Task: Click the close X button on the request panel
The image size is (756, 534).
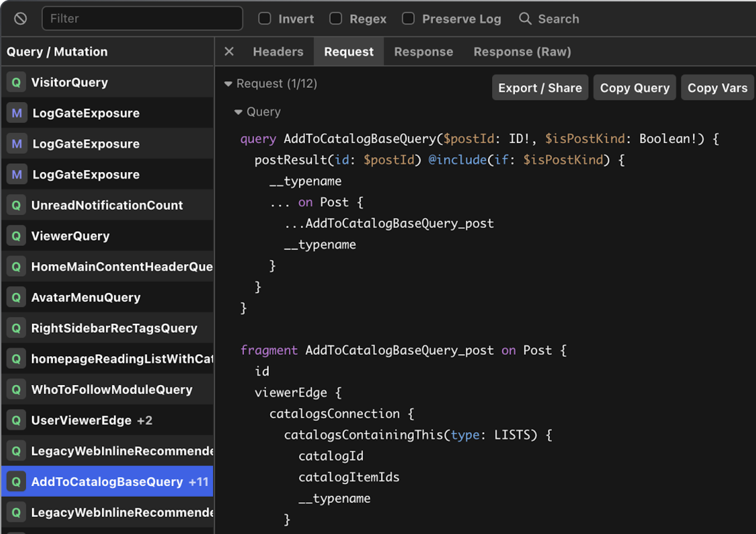Action: (x=230, y=51)
